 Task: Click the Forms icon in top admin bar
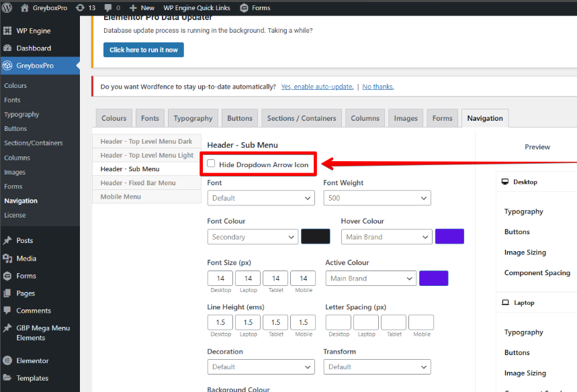pos(244,8)
